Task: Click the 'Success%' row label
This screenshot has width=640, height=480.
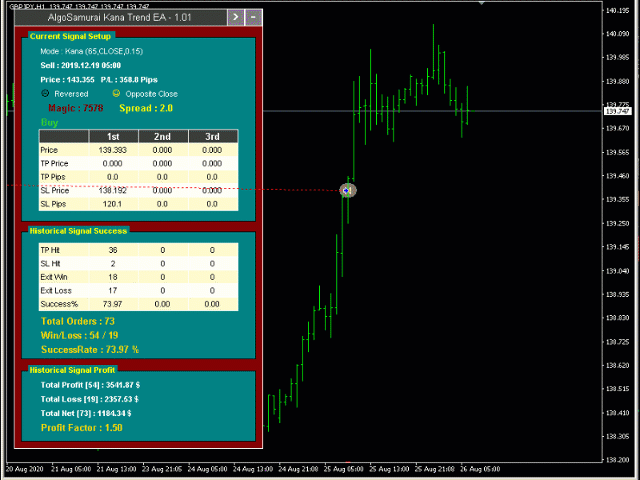Action: click(x=59, y=304)
